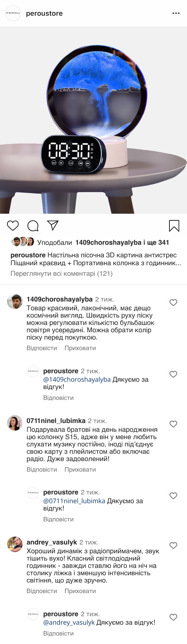Open the @andrey_vasulyk mention link
This screenshot has width=187, height=644.
[x=69, y=623]
